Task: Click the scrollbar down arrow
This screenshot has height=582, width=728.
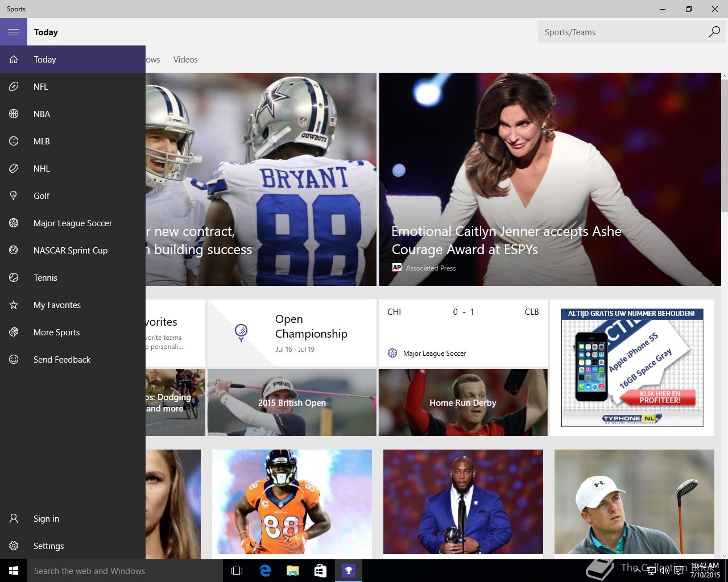Action: coord(724,555)
